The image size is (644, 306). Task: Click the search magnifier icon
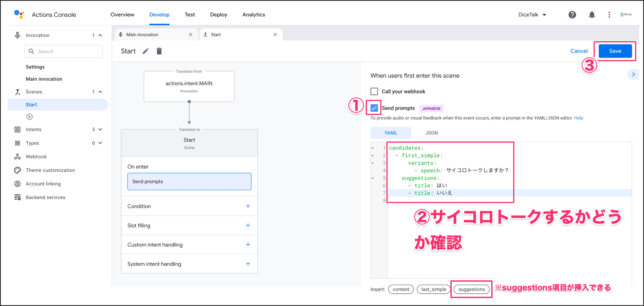pos(31,51)
